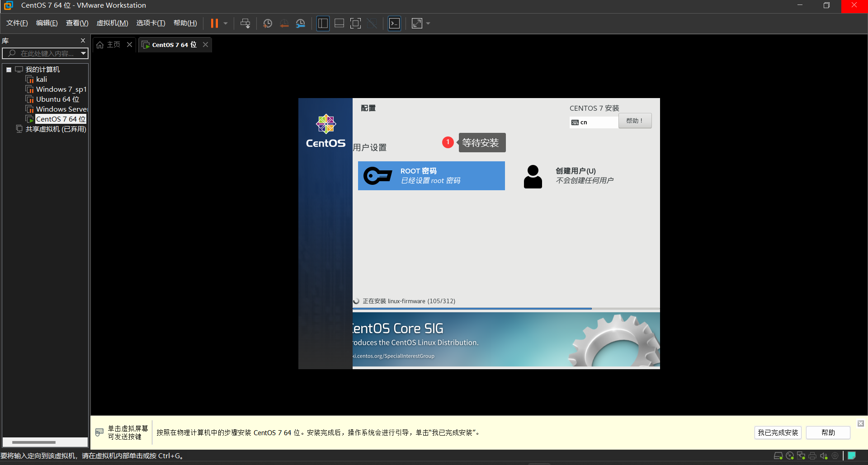868x465 pixels.
Task: Open the library search dropdown arrow
Action: tap(83, 53)
